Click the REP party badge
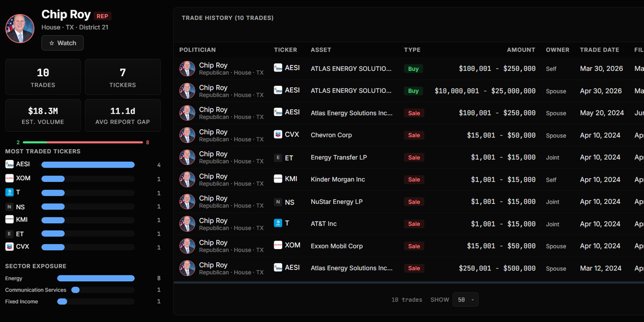Viewport: 644px width, 322px height. click(x=103, y=16)
